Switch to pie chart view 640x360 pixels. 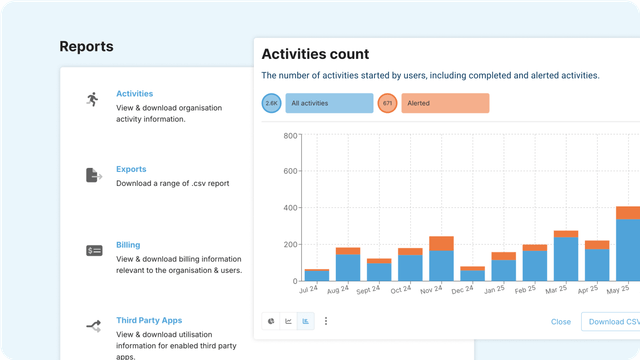pos(271,321)
